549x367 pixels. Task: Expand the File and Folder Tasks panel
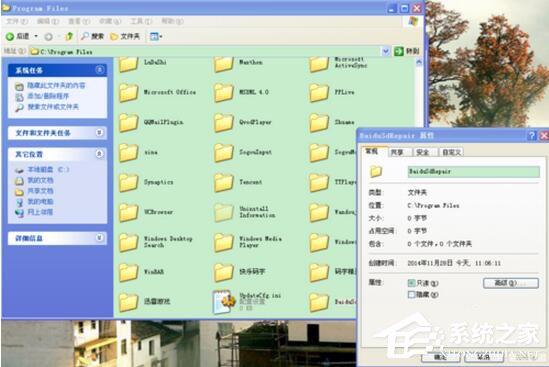pos(99,133)
